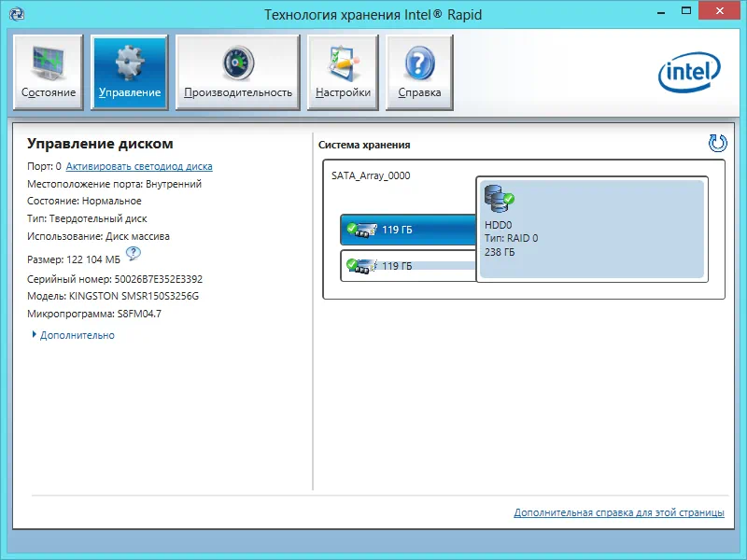Click the Система хранения heading
This screenshot has height=560, width=747.
[364, 145]
